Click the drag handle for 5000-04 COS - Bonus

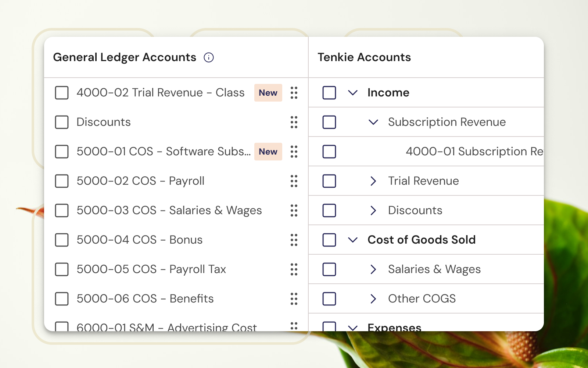pyautogui.click(x=294, y=240)
